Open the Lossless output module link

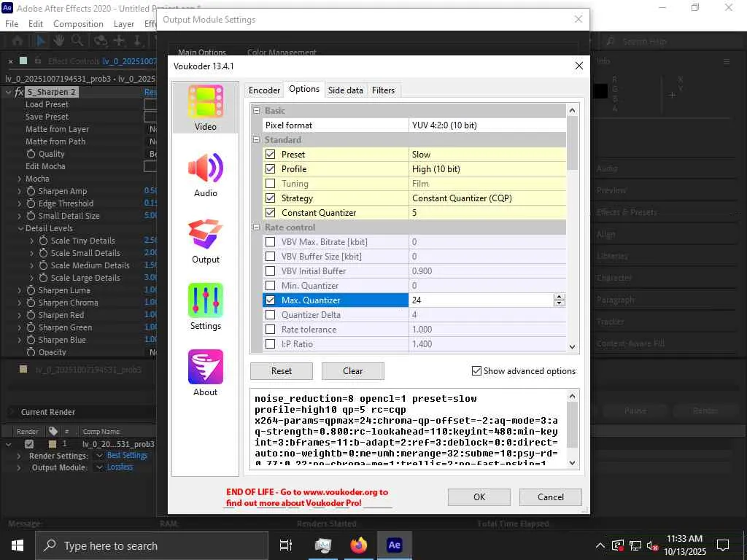(120, 467)
